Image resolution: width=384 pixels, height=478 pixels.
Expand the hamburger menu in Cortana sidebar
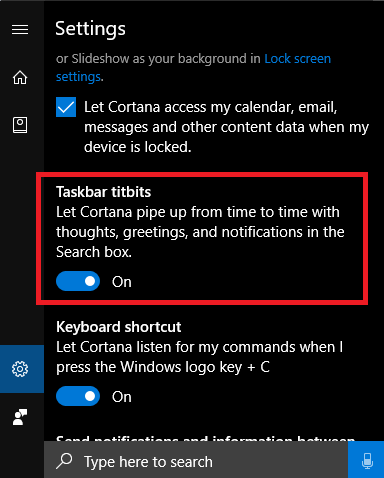(x=20, y=30)
